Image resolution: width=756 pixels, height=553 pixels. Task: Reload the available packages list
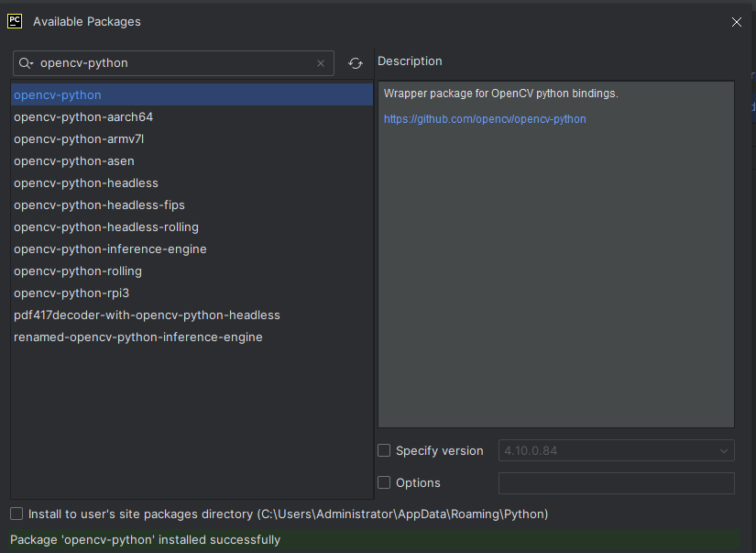coord(356,63)
